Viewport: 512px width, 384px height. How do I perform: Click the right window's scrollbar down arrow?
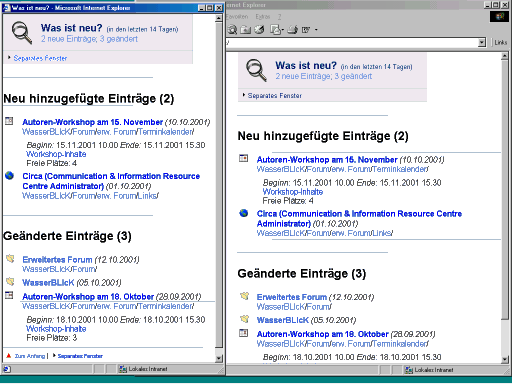click(505, 359)
